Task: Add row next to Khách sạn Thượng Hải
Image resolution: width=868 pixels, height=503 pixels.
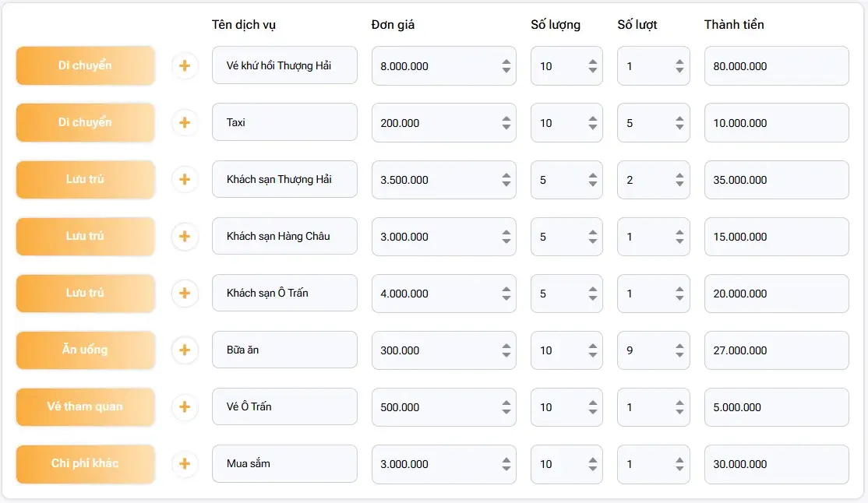Action: tap(185, 180)
